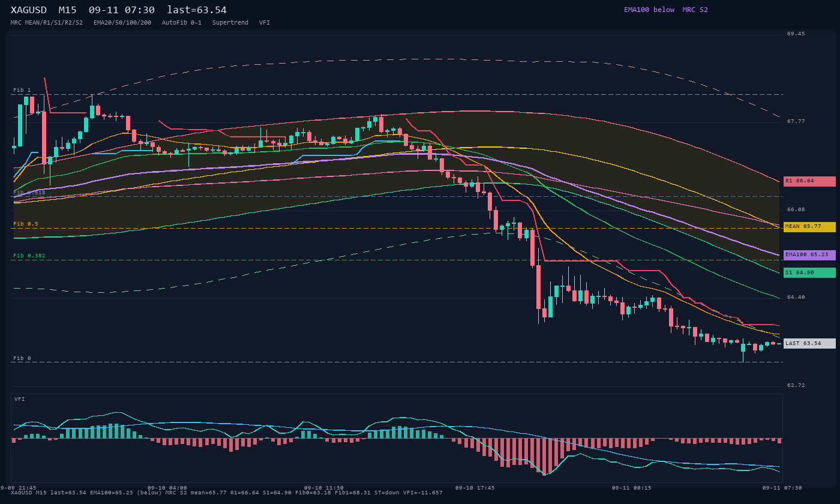Click the VFI title inside the lower panel
Screen dimensions: 840x504
pos(20,399)
